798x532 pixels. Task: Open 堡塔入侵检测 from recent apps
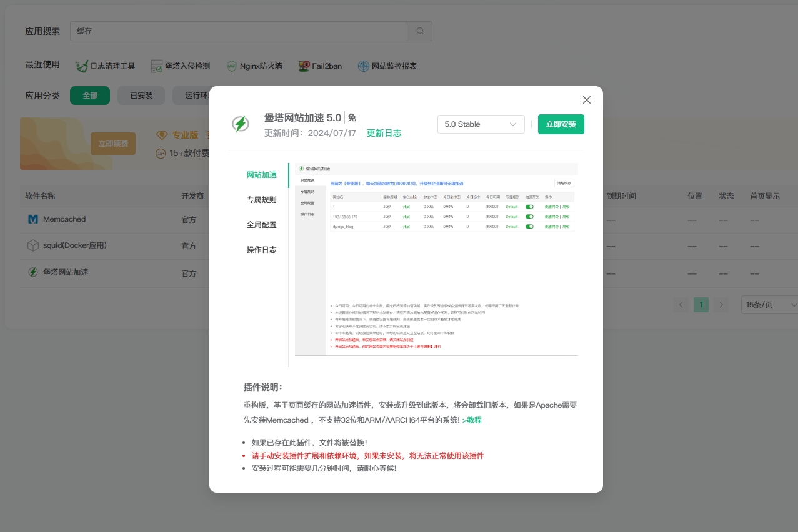(x=180, y=66)
